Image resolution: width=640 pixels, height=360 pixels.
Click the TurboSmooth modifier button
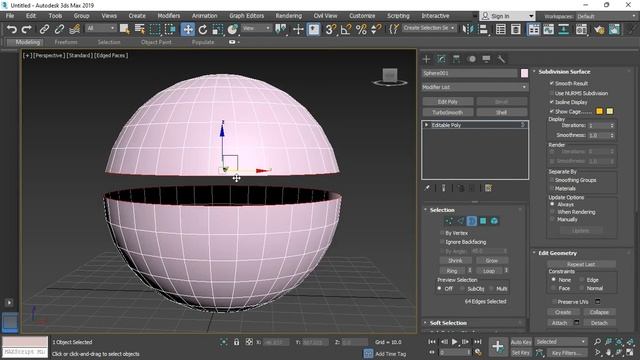pyautogui.click(x=448, y=112)
